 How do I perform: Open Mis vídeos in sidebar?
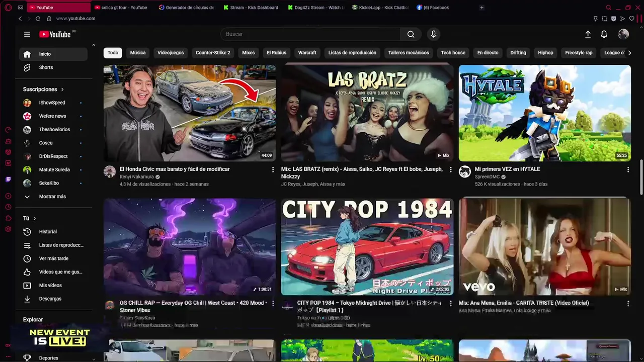coord(53,286)
